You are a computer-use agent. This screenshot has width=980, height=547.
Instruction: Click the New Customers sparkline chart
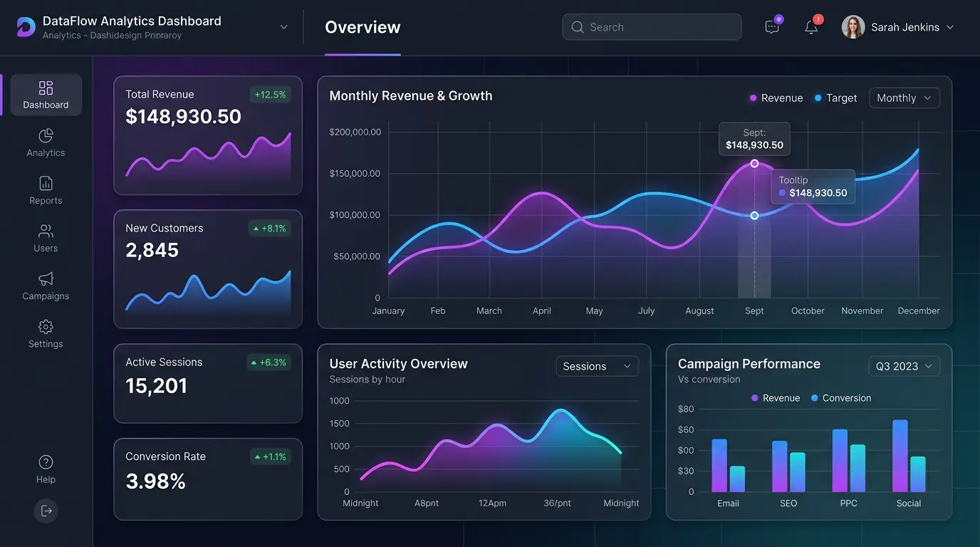[x=208, y=292]
